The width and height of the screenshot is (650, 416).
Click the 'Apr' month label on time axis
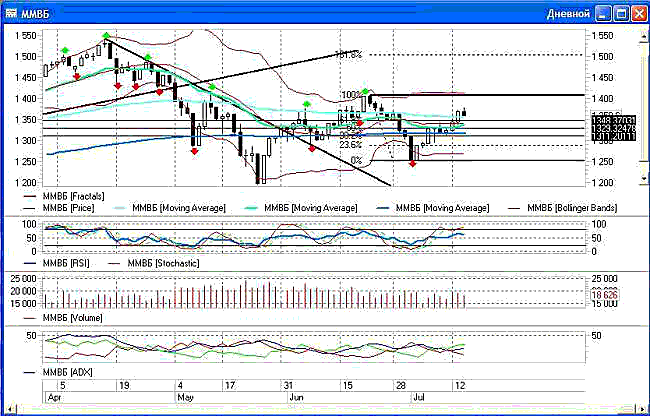pos(54,398)
